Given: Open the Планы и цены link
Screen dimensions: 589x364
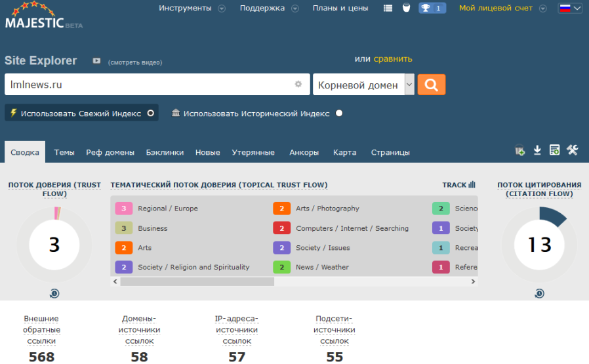Looking at the screenshot, I should (340, 8).
